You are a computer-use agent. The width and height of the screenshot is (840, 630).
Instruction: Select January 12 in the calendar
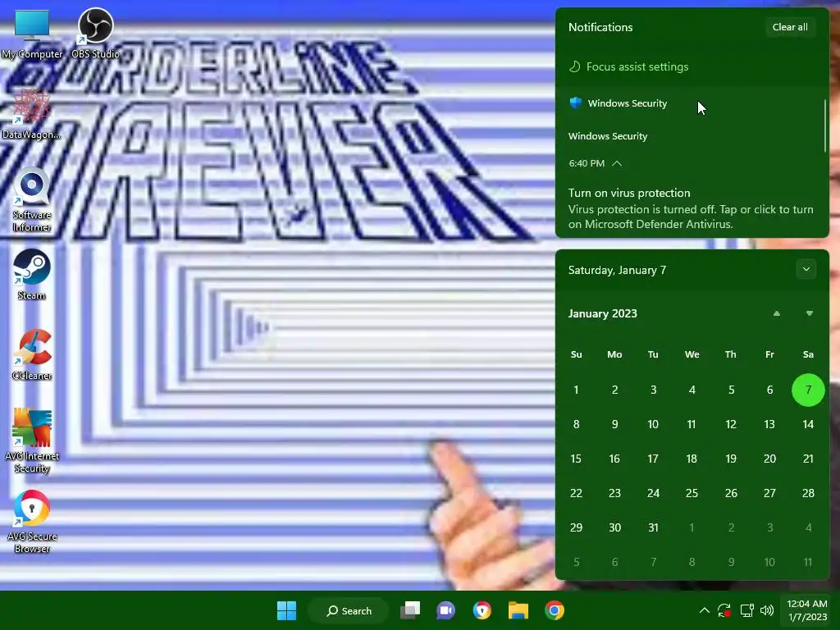coord(731,424)
